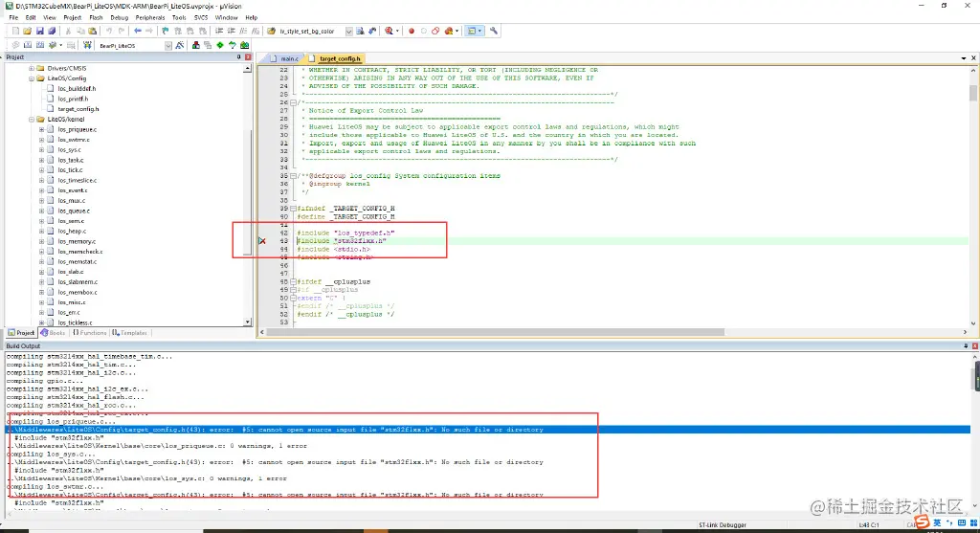
Task: Open the Peripherals menu
Action: [x=150, y=17]
